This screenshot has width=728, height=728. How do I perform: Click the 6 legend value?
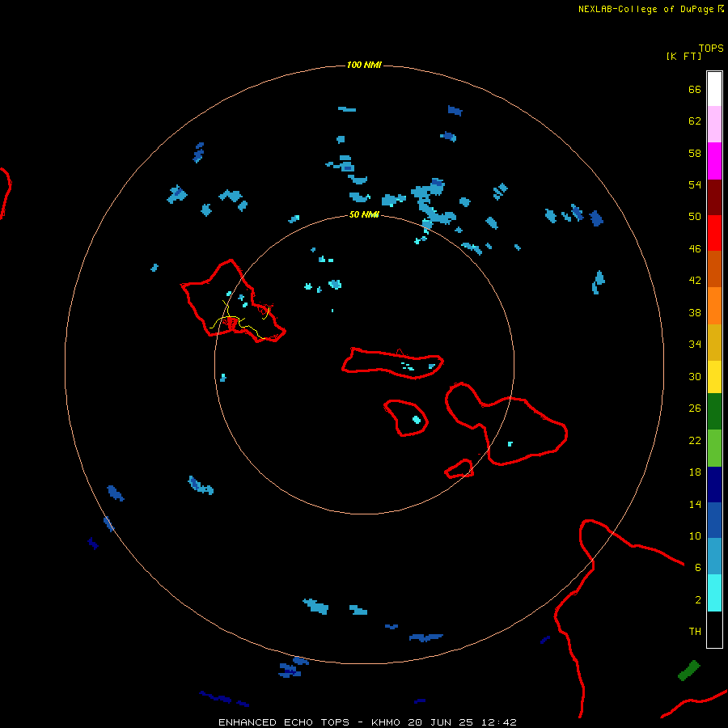coord(697,568)
